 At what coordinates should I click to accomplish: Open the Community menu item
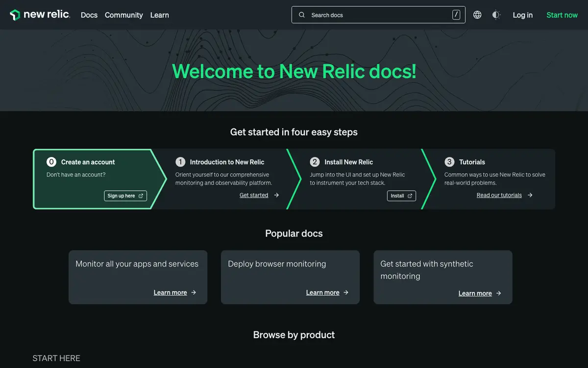[124, 15]
